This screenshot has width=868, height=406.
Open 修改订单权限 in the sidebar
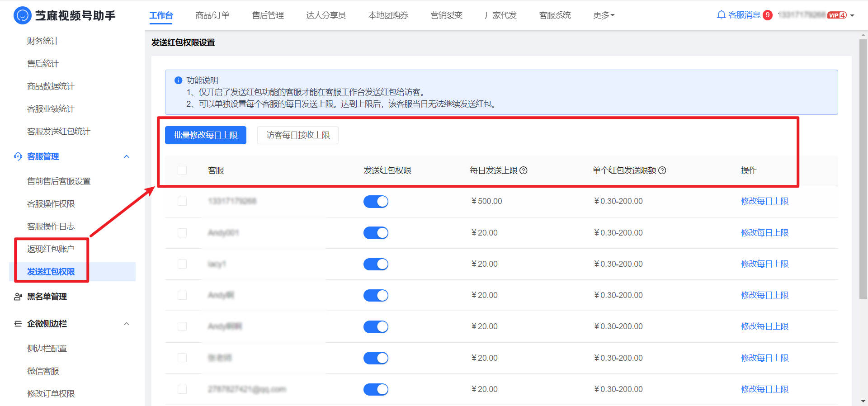coord(51,394)
